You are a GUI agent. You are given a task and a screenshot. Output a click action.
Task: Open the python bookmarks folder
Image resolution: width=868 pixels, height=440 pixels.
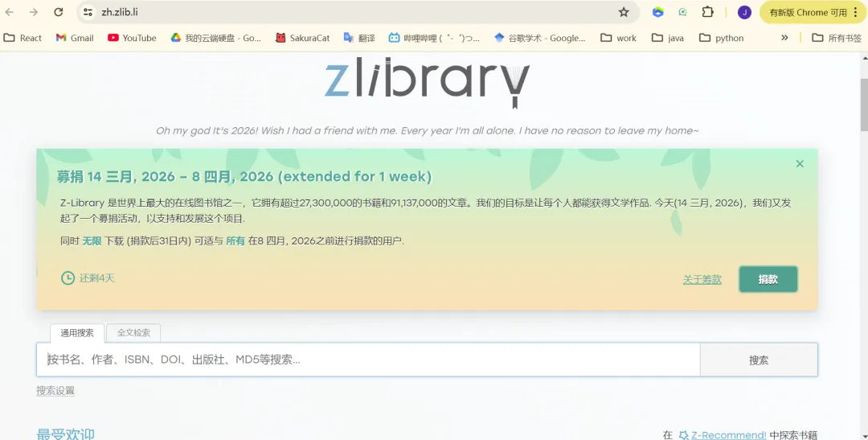(721, 38)
